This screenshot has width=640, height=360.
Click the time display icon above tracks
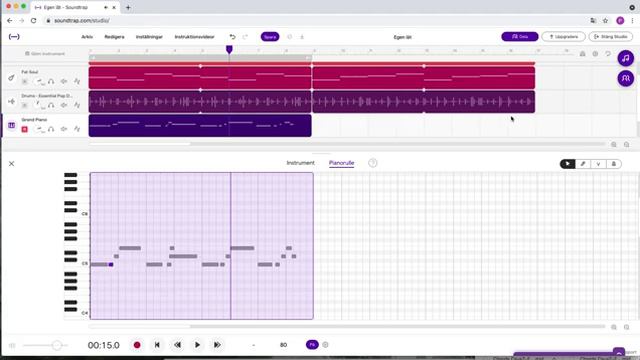[595, 54]
